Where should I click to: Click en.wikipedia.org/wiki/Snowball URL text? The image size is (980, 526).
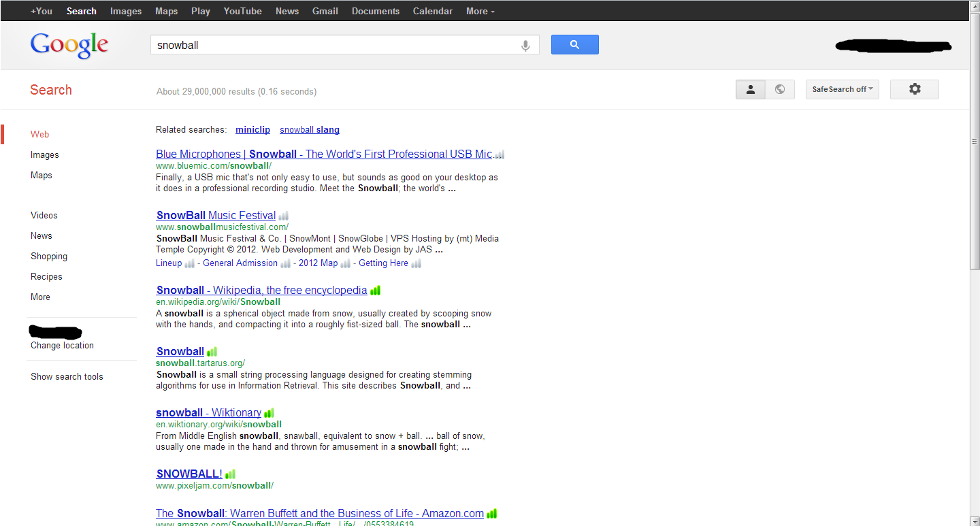[x=218, y=301]
